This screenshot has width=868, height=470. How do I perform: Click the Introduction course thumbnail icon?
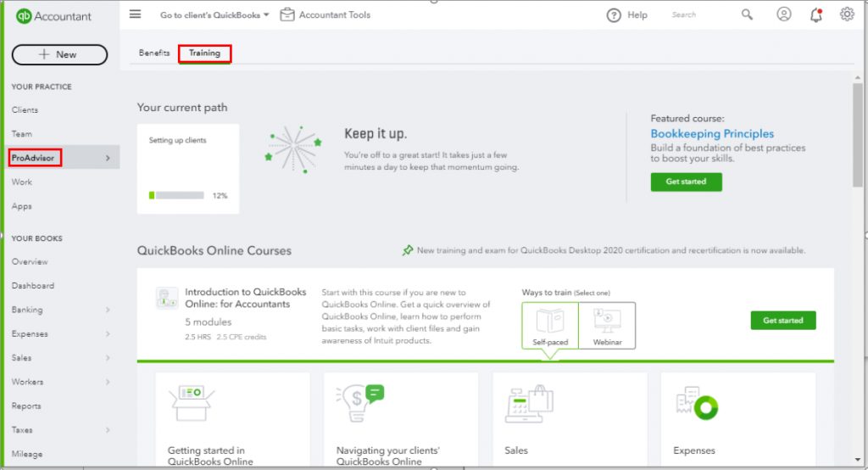167,298
